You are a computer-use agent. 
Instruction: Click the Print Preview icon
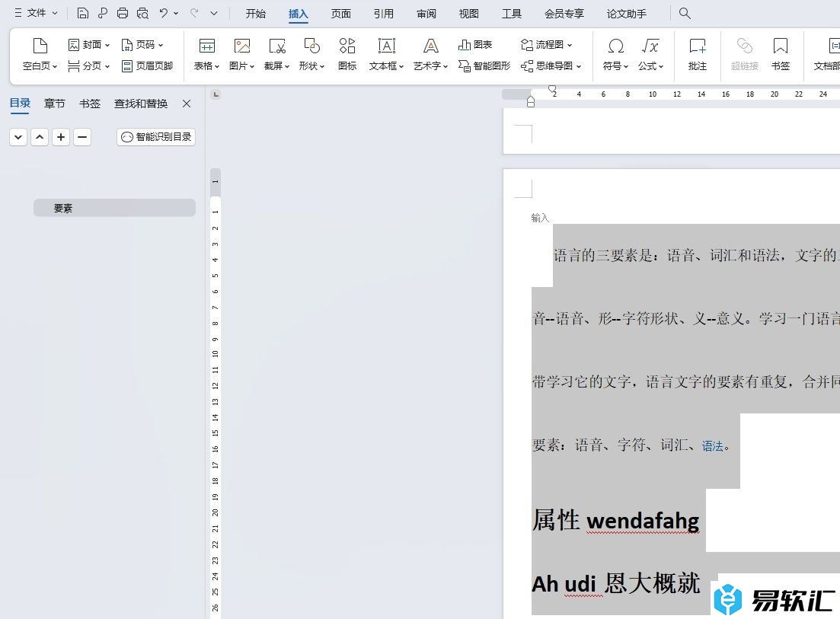click(142, 13)
